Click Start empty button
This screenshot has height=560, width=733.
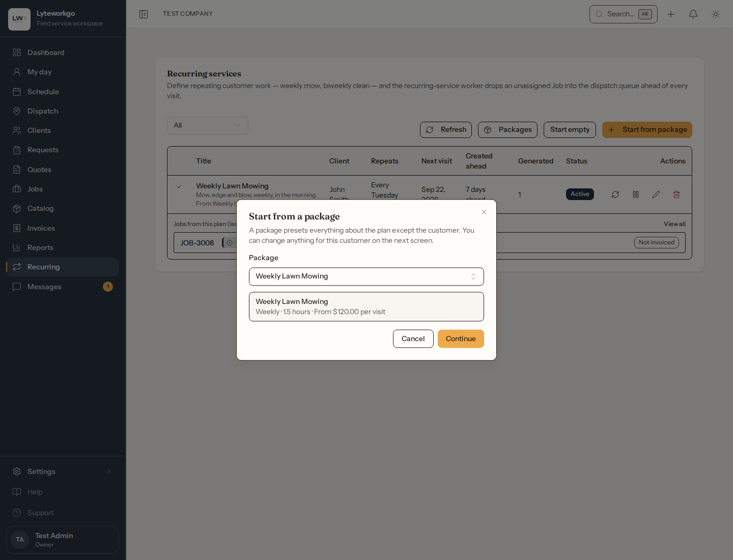click(x=570, y=130)
